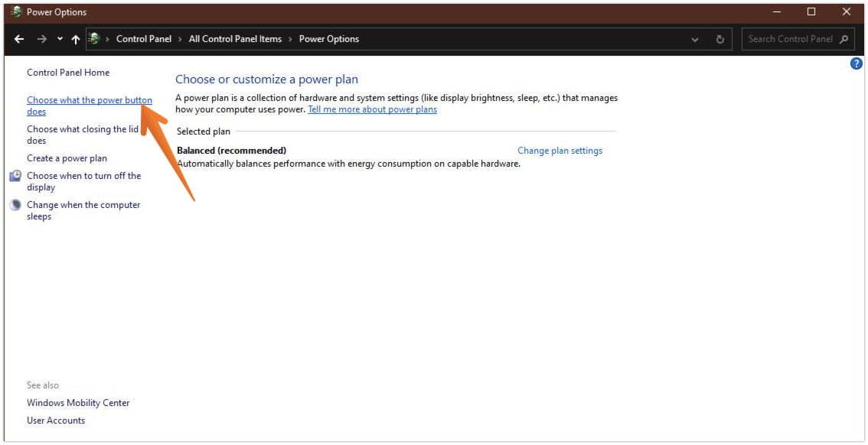Click the blue Help question mark icon
Screen dimensions: 868x445
(857, 63)
